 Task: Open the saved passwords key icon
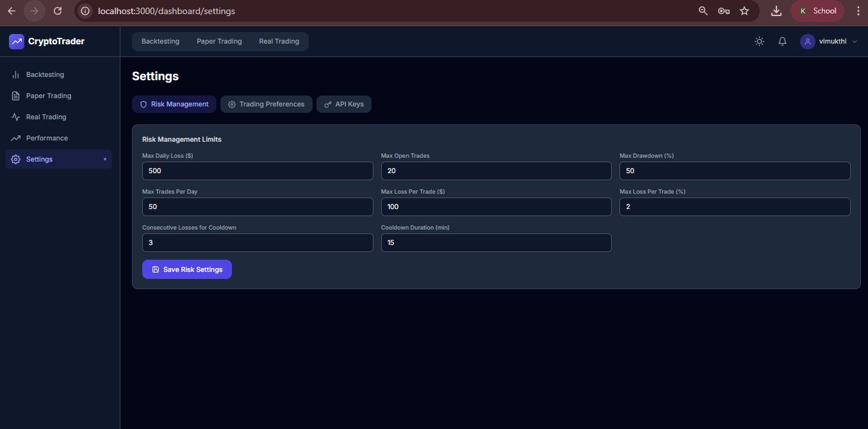[x=724, y=11]
